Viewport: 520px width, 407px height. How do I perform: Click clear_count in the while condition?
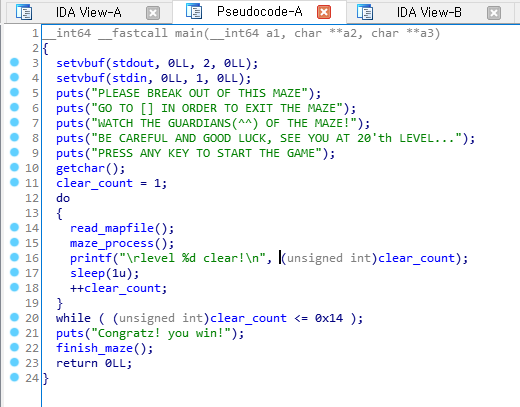[x=248, y=318]
